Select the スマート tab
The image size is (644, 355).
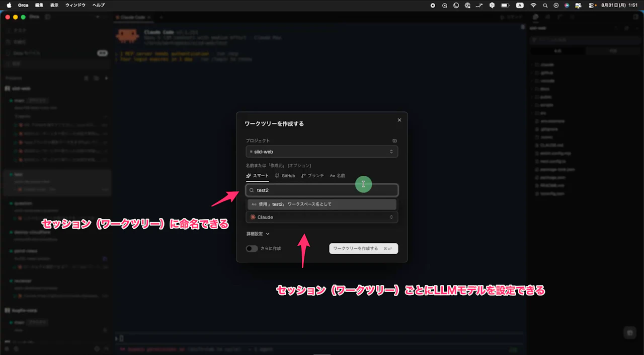coord(257,176)
